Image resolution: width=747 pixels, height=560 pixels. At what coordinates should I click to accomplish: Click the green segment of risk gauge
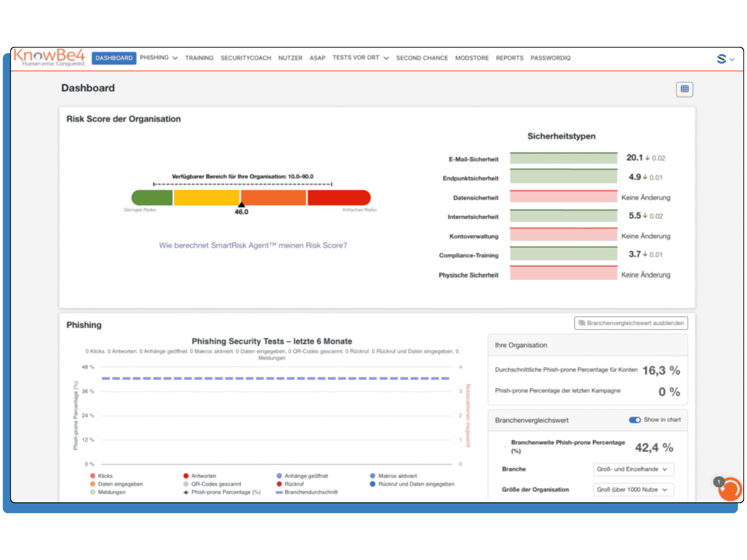152,197
